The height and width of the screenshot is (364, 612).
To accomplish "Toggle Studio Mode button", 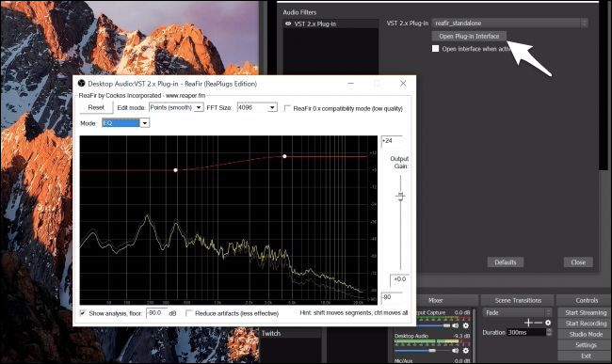I will click(586, 335).
